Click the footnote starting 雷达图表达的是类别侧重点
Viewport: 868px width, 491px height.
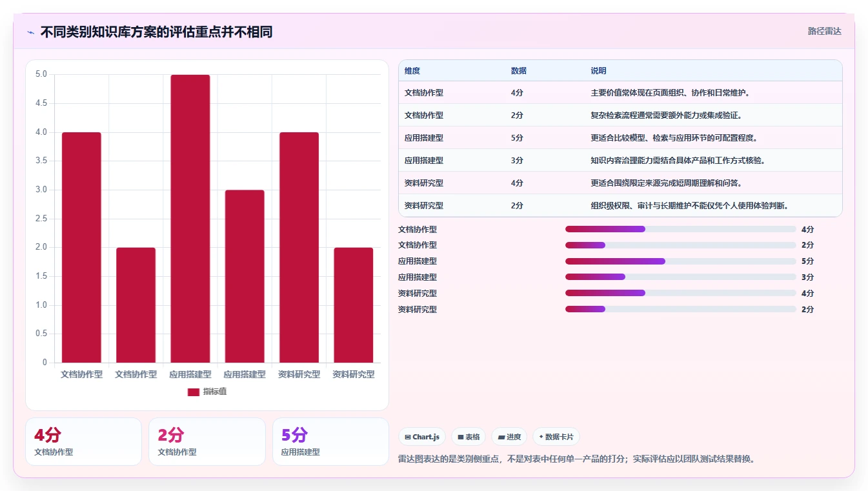[x=577, y=459]
